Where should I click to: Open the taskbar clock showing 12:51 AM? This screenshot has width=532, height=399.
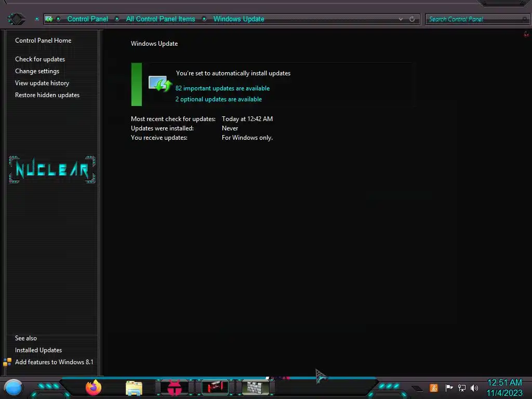504,388
